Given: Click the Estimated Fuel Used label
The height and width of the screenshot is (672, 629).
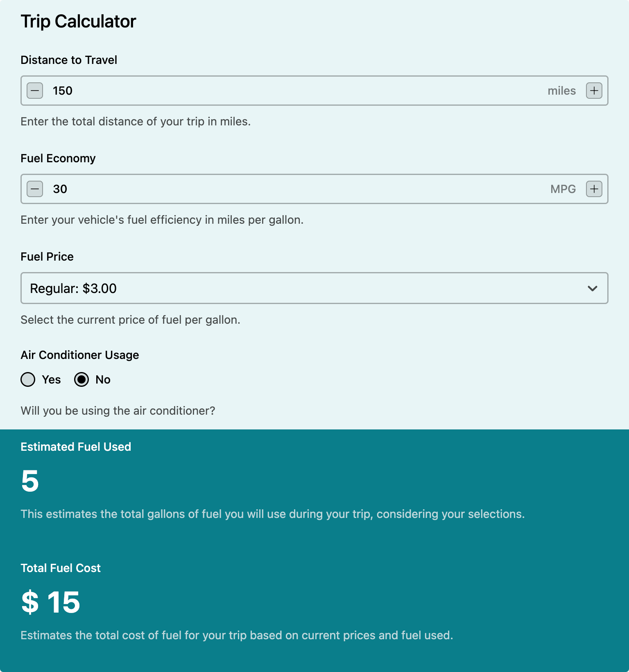Looking at the screenshot, I should 76,447.
